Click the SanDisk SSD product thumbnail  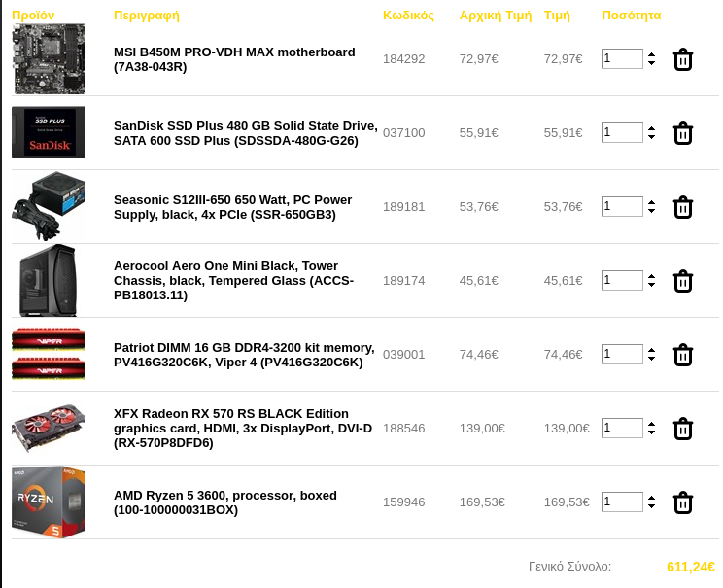48,132
